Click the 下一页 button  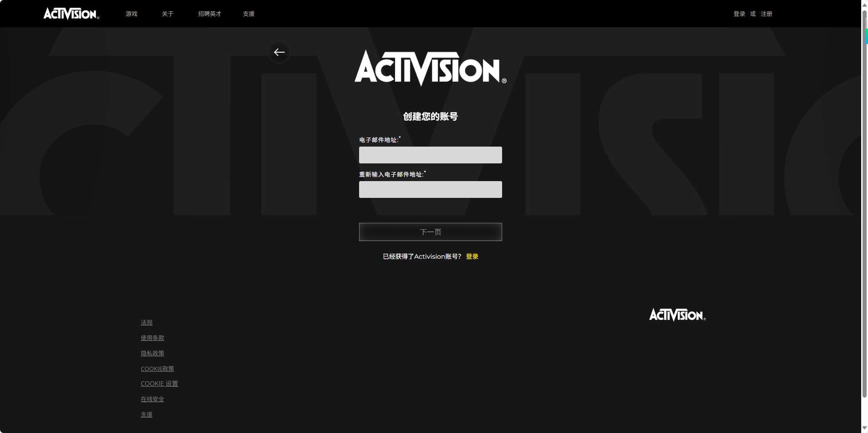pyautogui.click(x=430, y=232)
